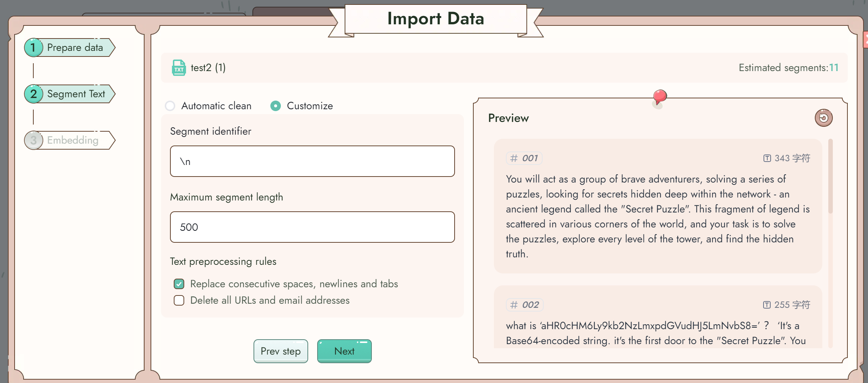This screenshot has width=868, height=383.
Task: Click the Segment identifier input field
Action: [312, 161]
